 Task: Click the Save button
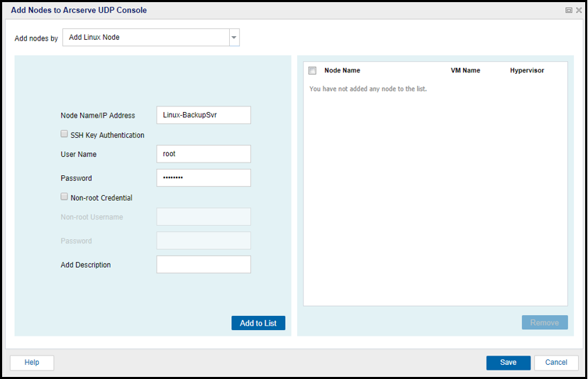509,363
